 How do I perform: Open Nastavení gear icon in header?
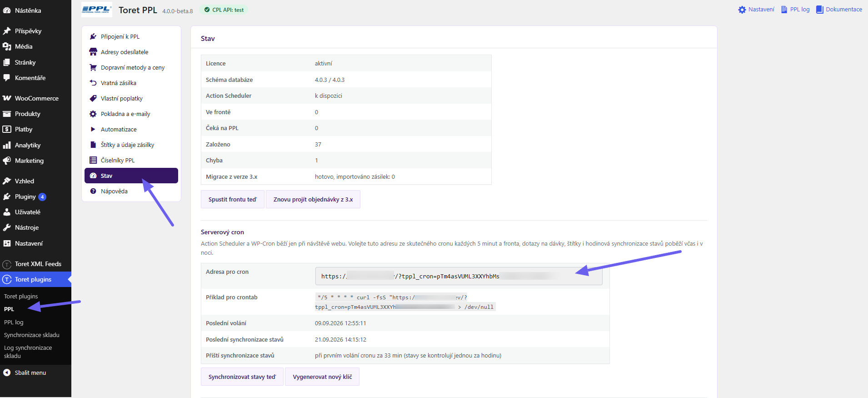coord(742,10)
